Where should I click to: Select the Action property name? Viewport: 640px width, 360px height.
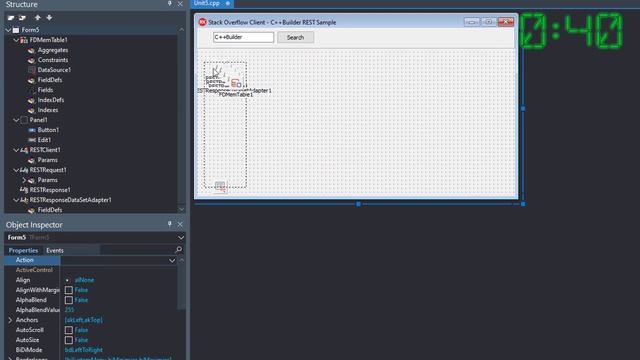(x=24, y=260)
